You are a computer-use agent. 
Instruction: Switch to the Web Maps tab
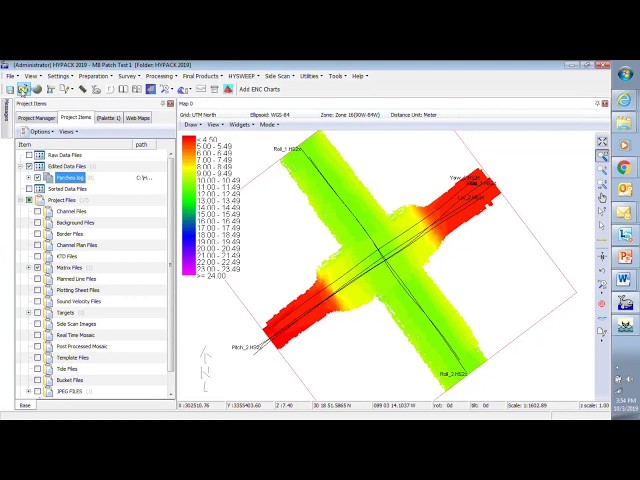(x=138, y=118)
